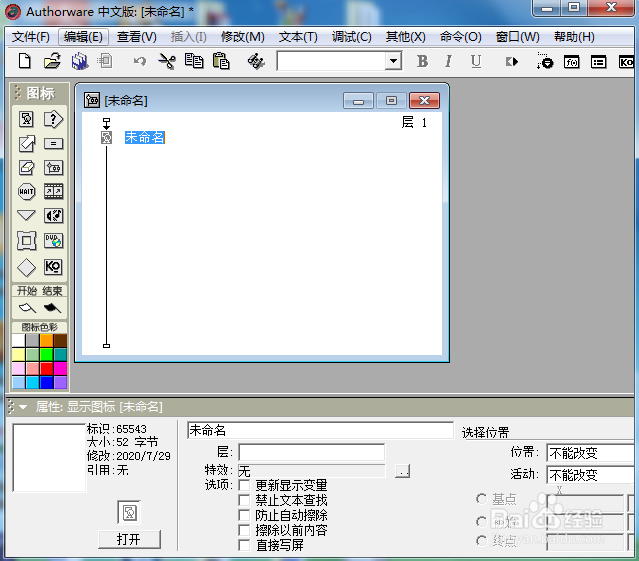Click the highlighted 未命名 icon label

(x=145, y=137)
